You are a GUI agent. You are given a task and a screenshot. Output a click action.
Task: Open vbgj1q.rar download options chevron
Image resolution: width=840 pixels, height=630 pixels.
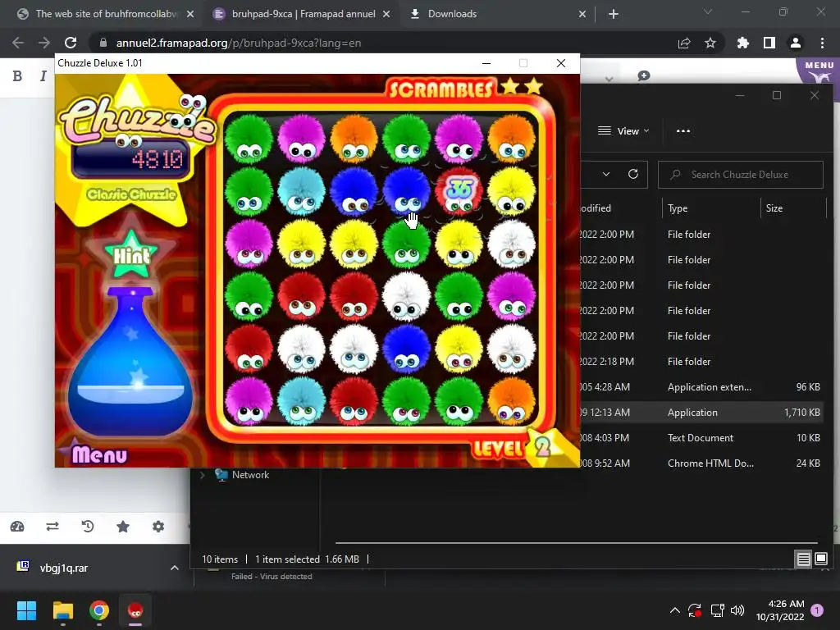pyautogui.click(x=175, y=568)
